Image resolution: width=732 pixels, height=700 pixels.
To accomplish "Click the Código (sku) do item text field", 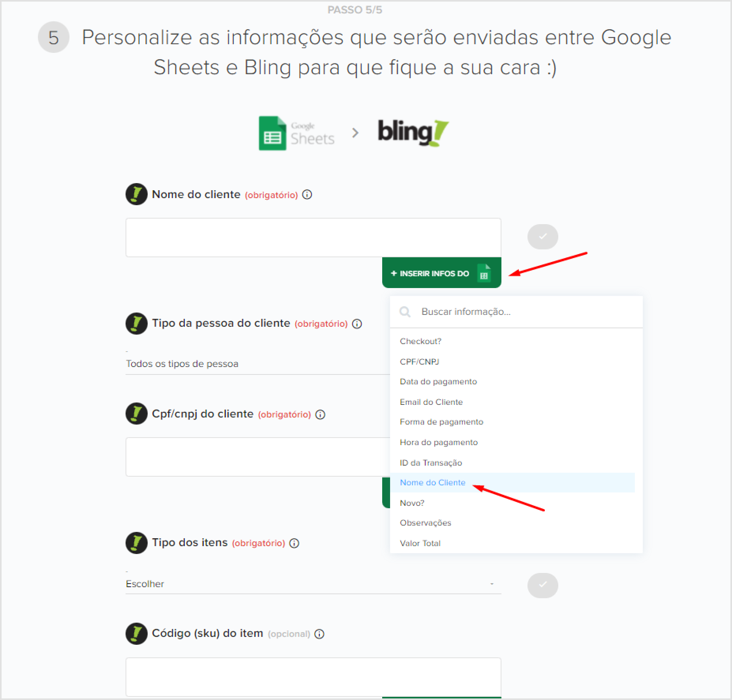I will 313,677.
